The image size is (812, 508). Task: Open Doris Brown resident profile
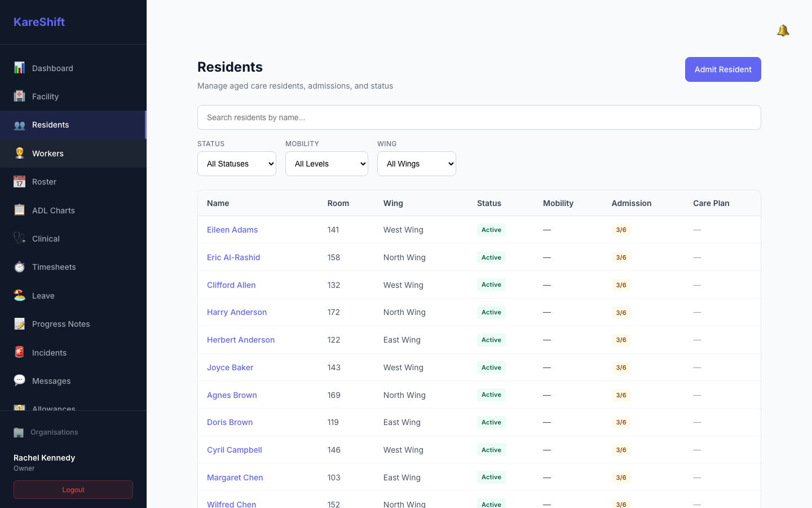(230, 422)
